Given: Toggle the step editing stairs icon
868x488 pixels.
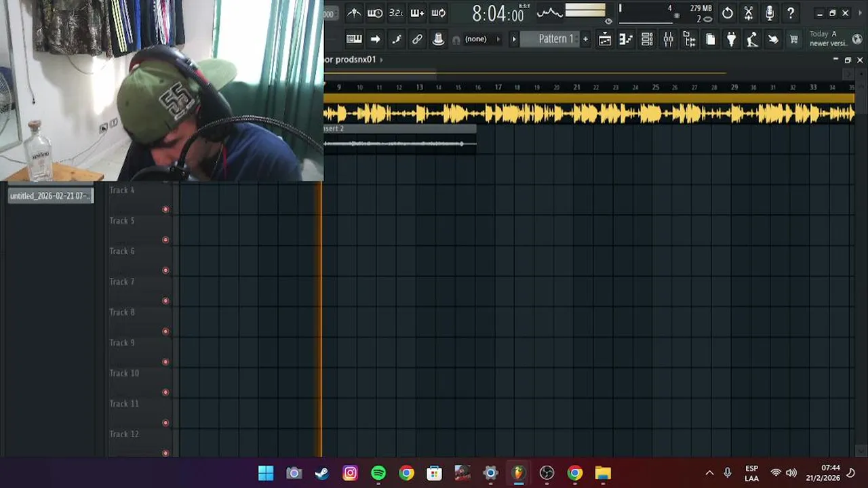Looking at the screenshot, I should [396, 39].
